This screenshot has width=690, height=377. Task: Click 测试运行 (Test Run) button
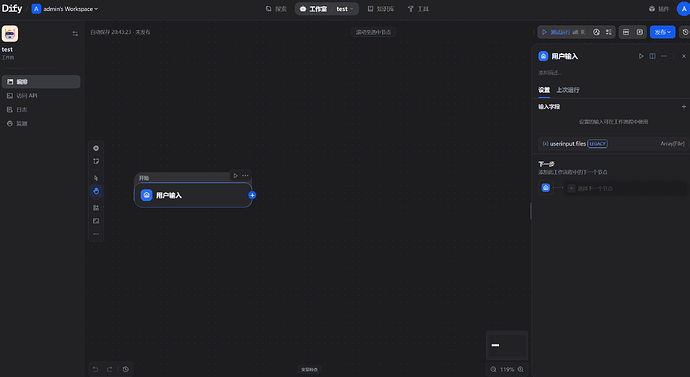563,32
